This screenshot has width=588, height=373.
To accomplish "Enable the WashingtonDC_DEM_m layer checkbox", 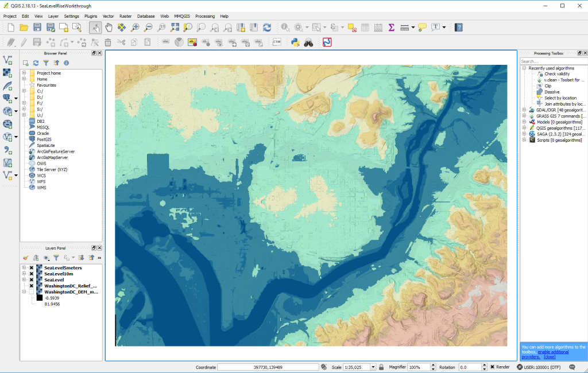I will click(x=32, y=292).
